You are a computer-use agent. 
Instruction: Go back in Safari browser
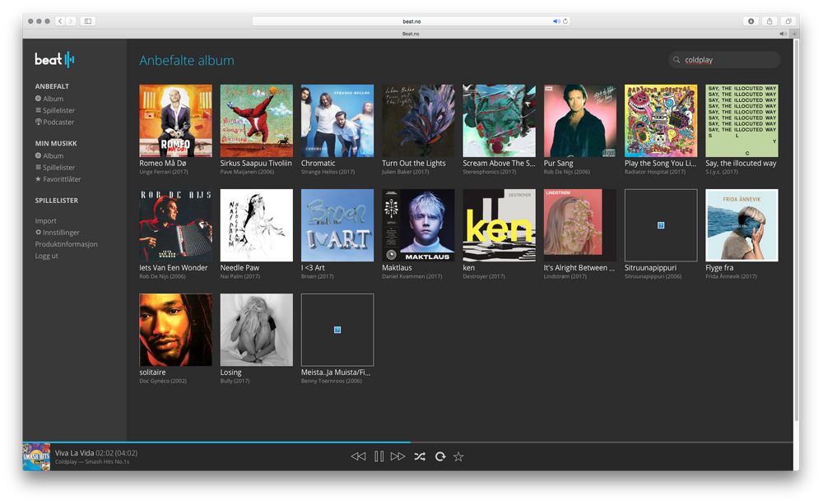[60, 21]
